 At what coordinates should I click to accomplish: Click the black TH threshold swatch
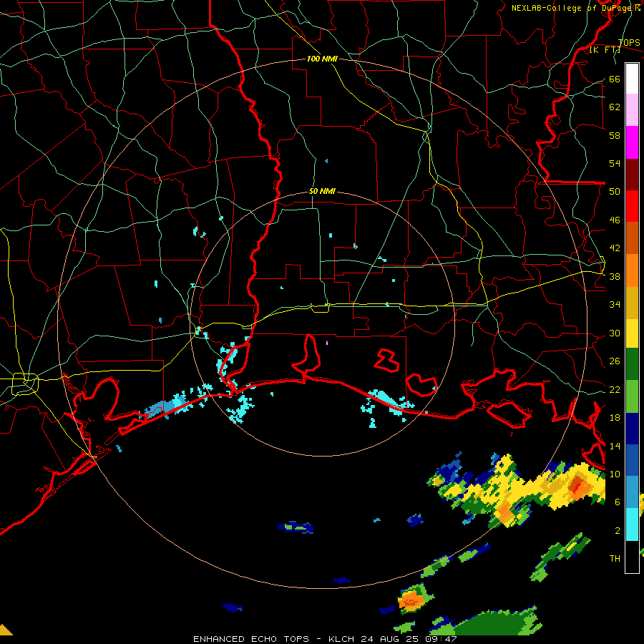tap(632, 557)
